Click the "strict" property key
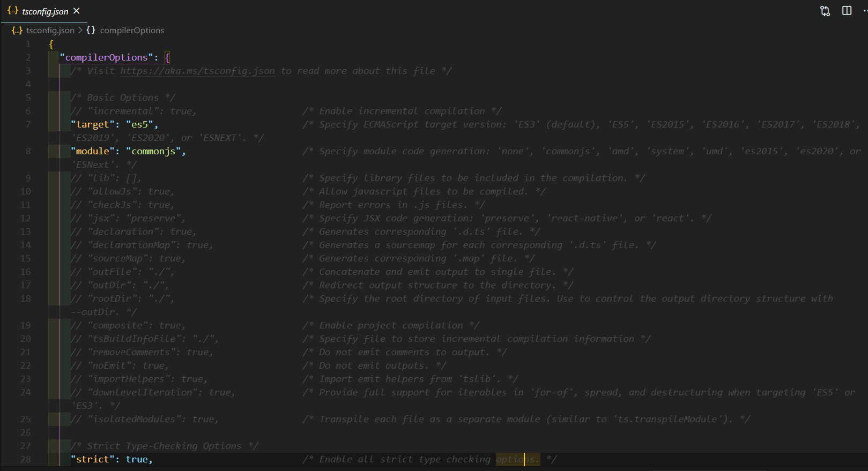The height and width of the screenshot is (471, 868). 93,459
